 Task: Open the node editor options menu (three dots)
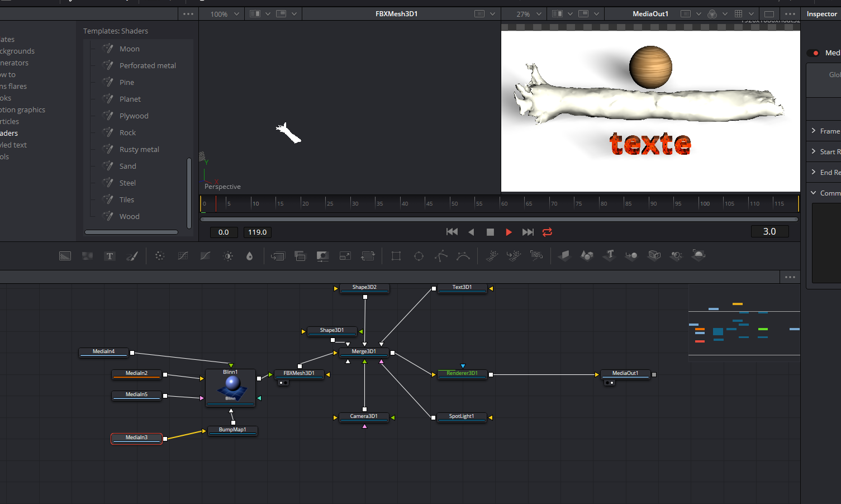(790, 277)
